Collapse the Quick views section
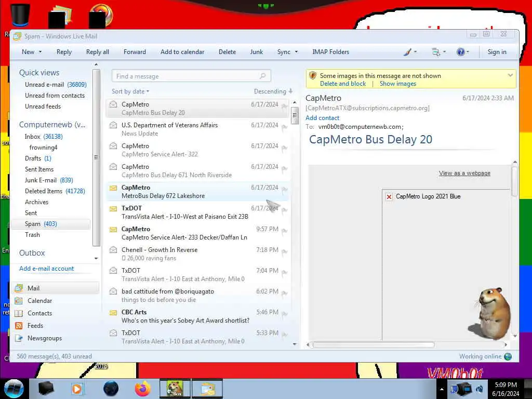This screenshot has height=399, width=532. pyautogui.click(x=39, y=73)
